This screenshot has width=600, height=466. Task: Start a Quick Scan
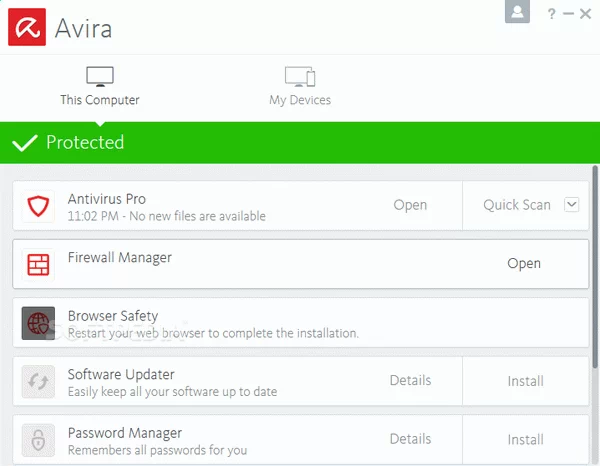click(x=516, y=205)
